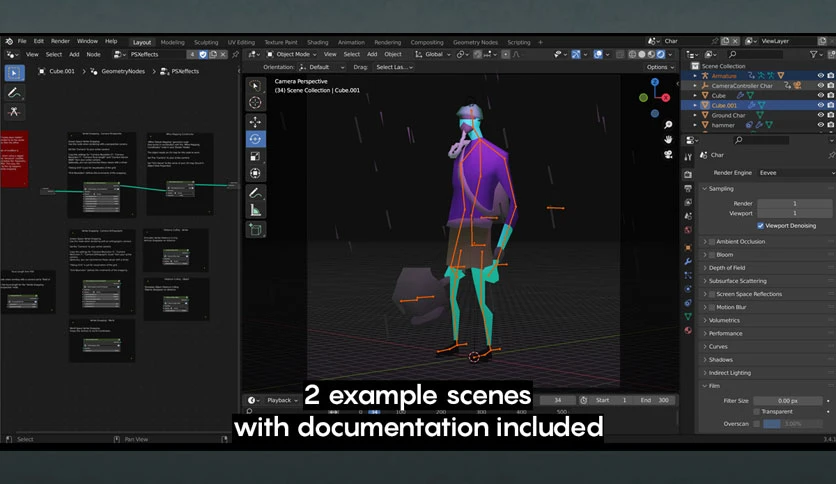836x484 pixels.
Task: Open the Render properties tab
Action: coord(688,174)
